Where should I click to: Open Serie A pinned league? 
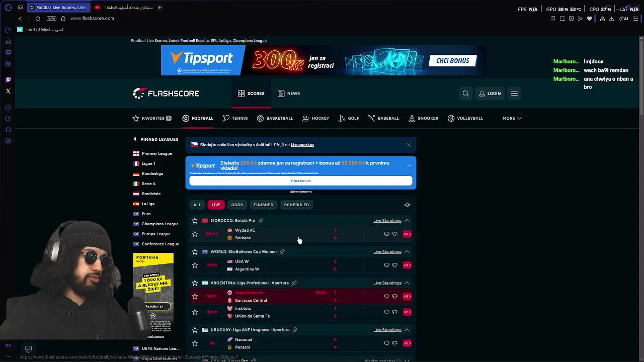pyautogui.click(x=144, y=184)
